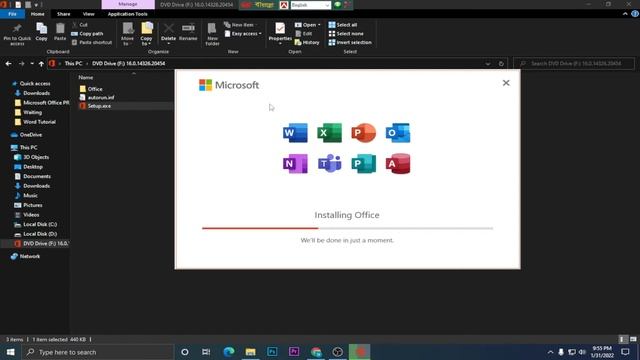Screen dimensions: 640x360
Task: Open the Application Tools tab
Action: [x=127, y=14]
